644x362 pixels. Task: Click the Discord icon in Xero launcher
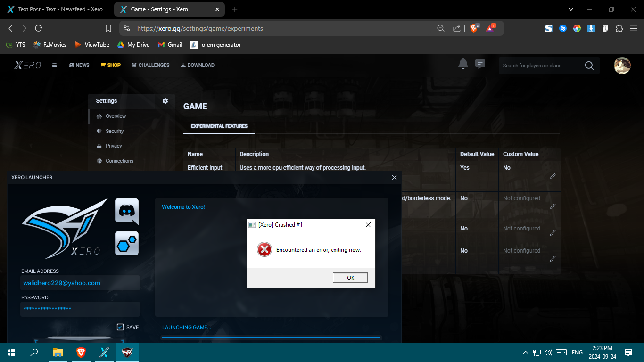point(127,210)
